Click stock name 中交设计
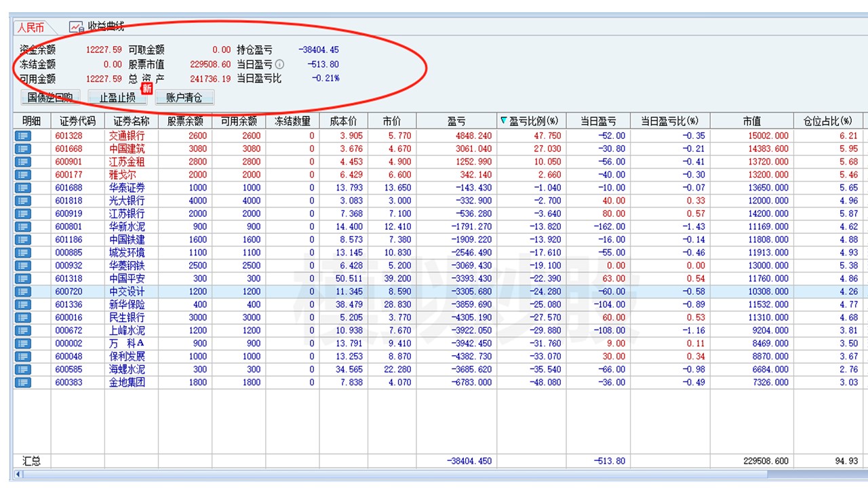868x488 pixels. pyautogui.click(x=127, y=291)
